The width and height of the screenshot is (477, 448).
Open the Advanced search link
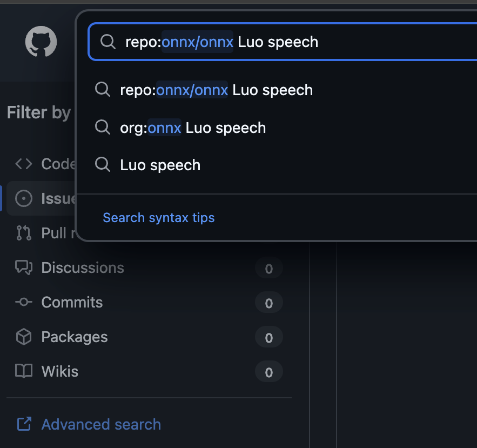pos(101,424)
